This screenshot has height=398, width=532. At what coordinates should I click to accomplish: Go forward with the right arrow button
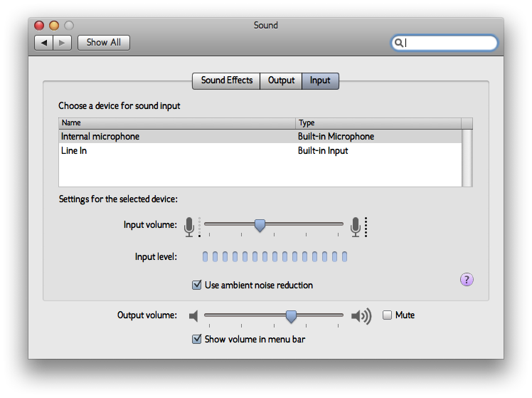(x=62, y=43)
